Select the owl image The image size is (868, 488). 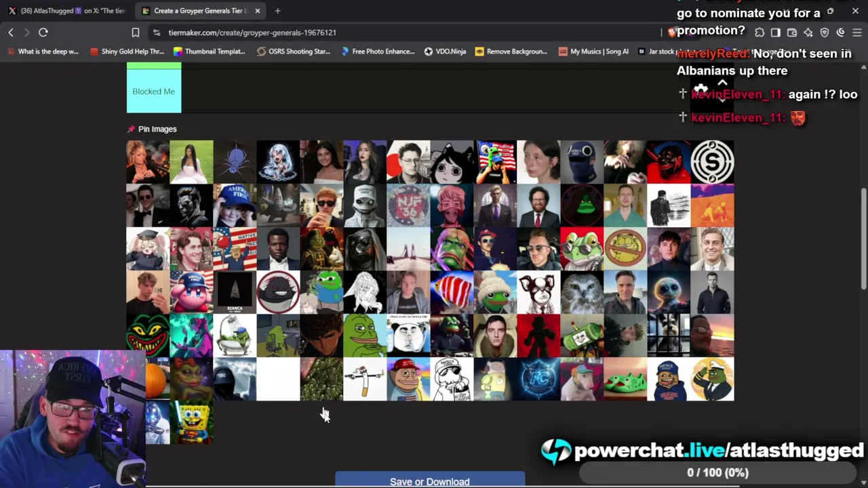[x=582, y=292]
